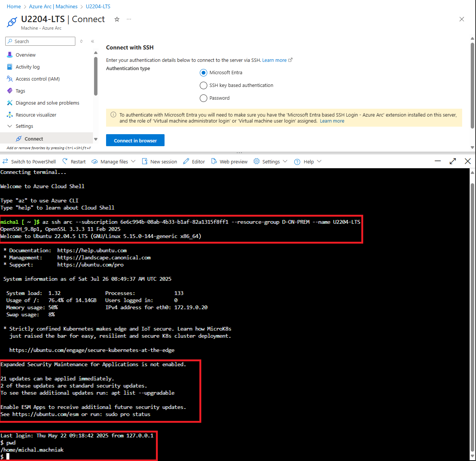Click the sidebar scroll down arrow

(96, 139)
